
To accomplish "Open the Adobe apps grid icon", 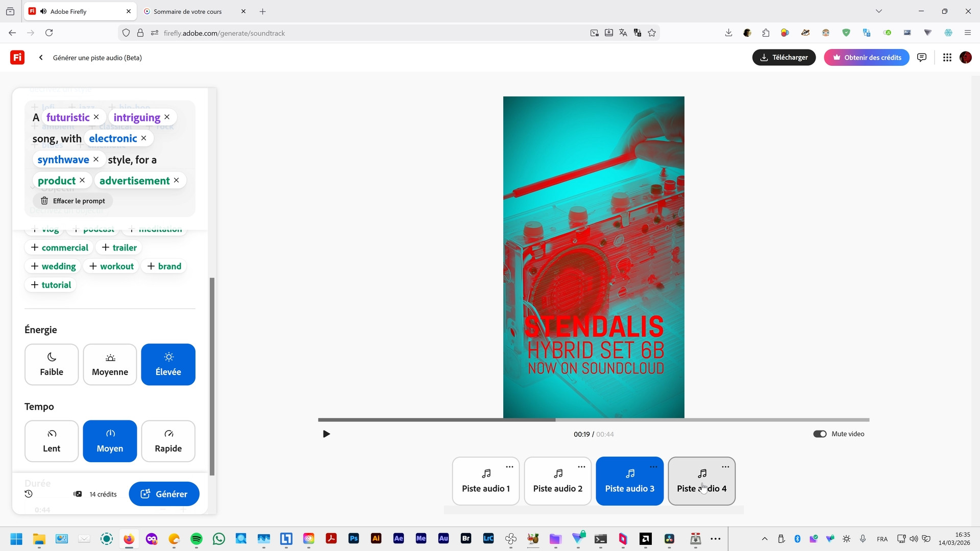I will 947,58.
